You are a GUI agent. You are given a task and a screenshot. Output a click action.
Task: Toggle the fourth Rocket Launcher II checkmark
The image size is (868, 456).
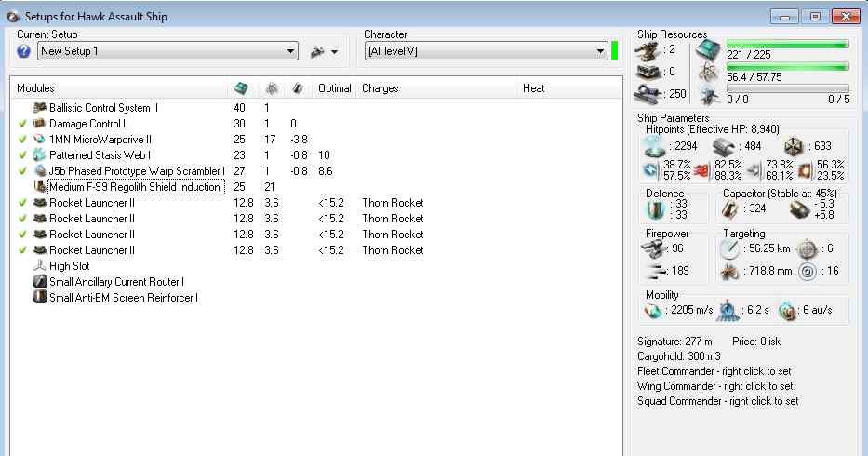[x=22, y=250]
